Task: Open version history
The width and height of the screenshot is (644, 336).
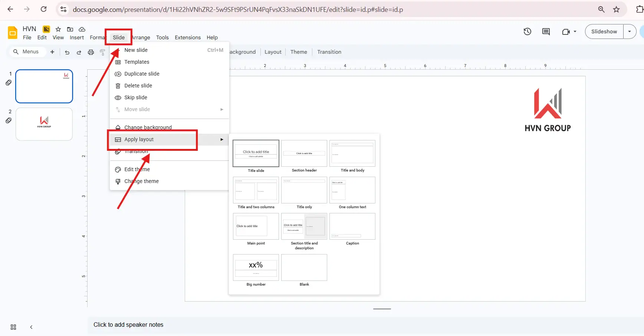Action: pyautogui.click(x=527, y=31)
